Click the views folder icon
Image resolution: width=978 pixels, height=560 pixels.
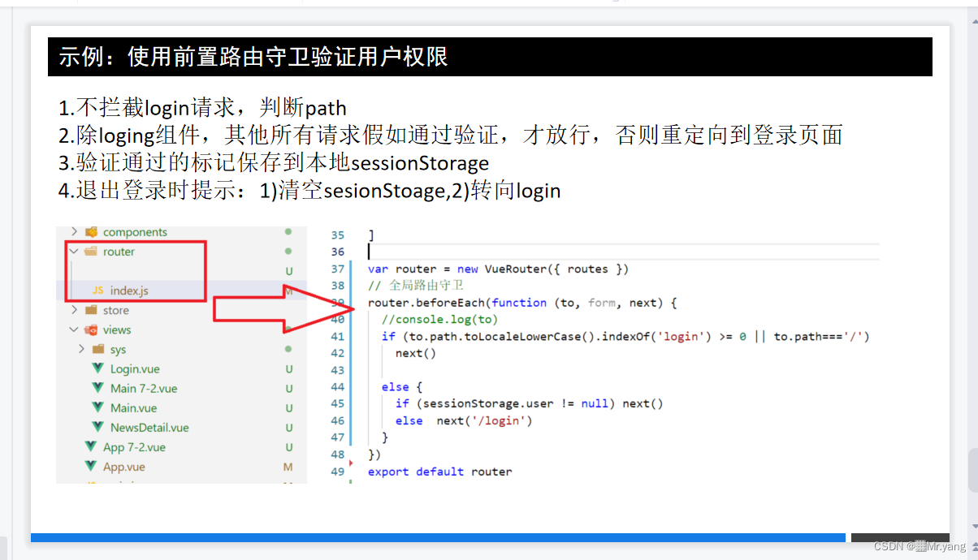(x=91, y=330)
